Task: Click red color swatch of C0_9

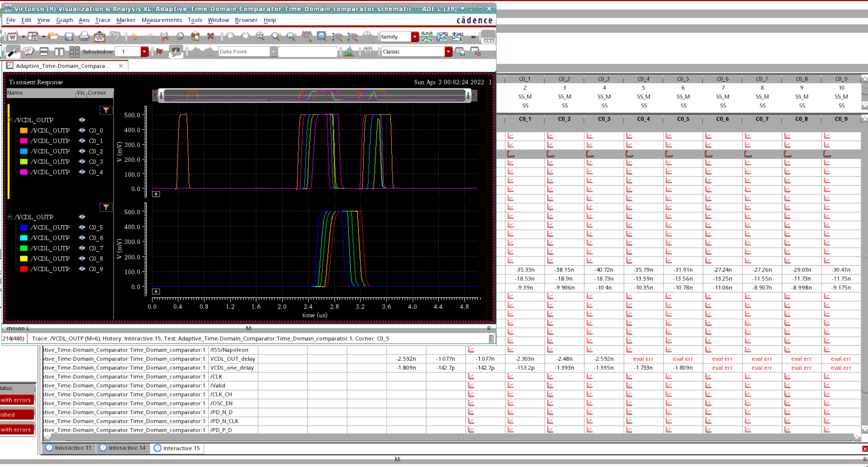Action: (x=23, y=269)
